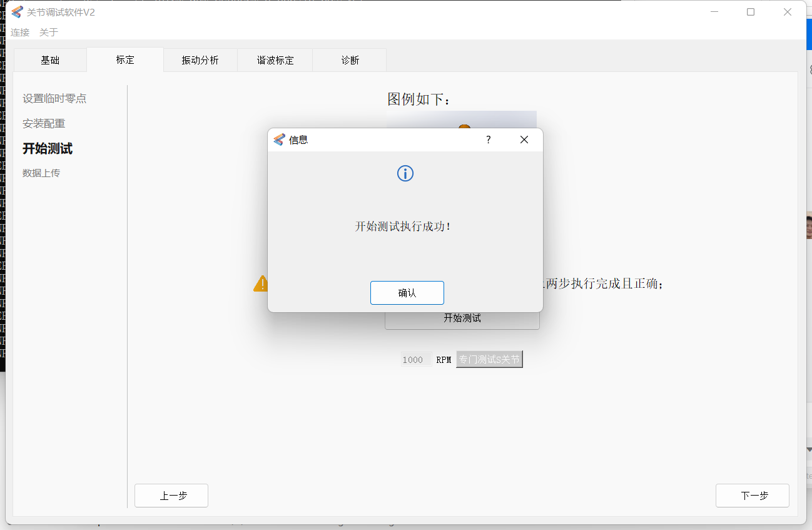The image size is (812, 530).
Task: Select the 安装配重 step in the sidebar
Action: 44,123
